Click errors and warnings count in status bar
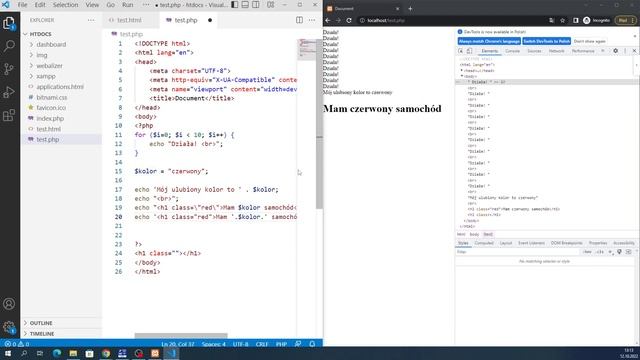 click(x=16, y=344)
